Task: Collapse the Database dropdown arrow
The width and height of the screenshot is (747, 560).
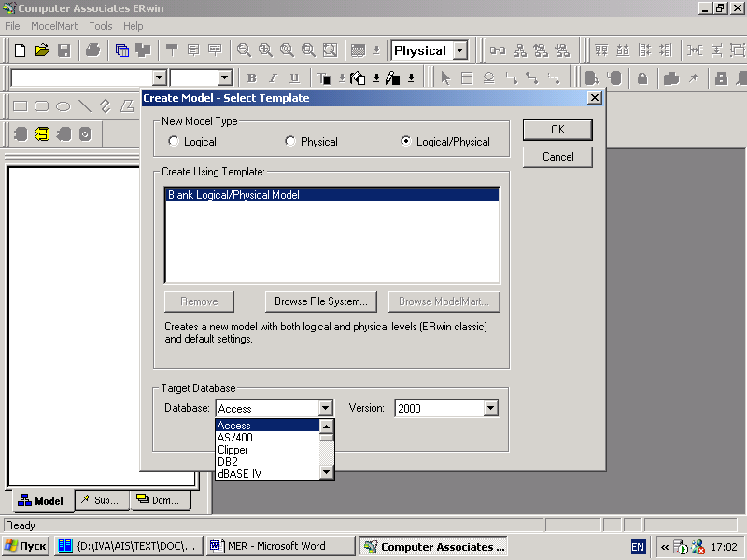Action: 325,408
